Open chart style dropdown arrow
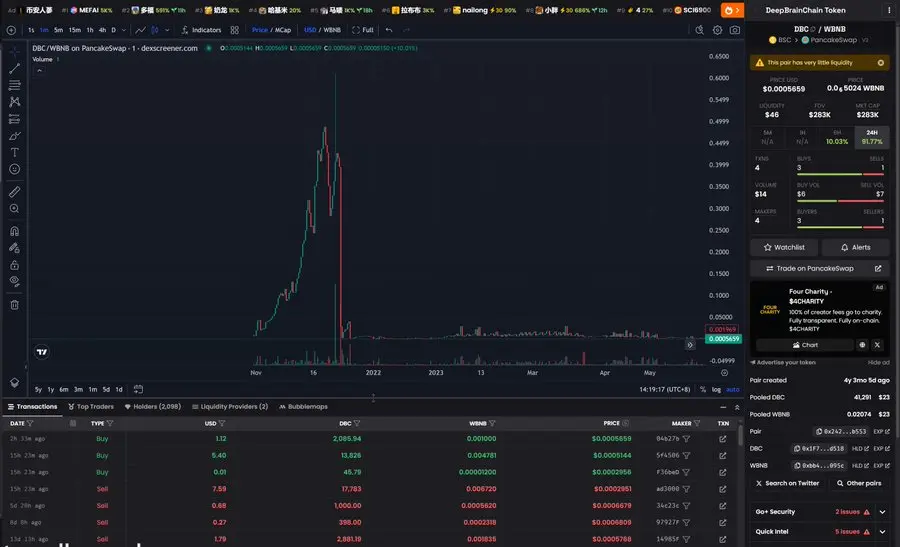Screen dimensions: 900x547 point(167,30)
